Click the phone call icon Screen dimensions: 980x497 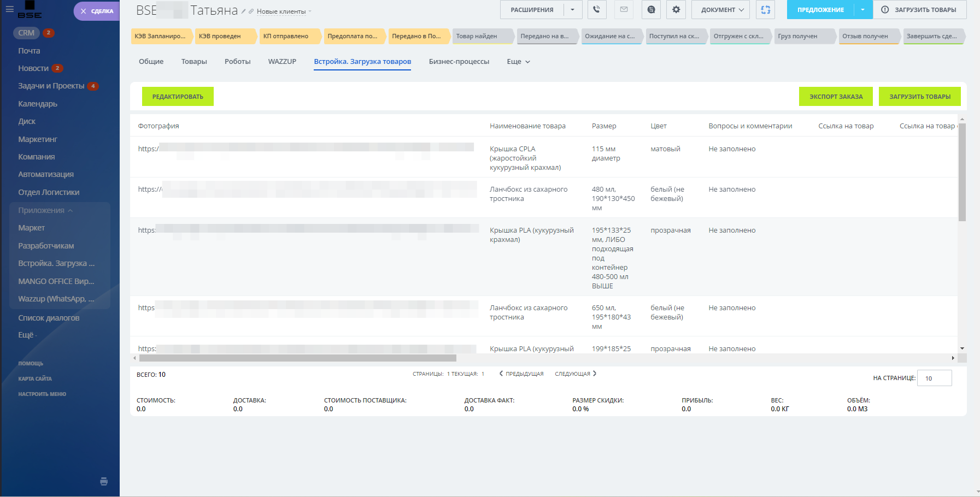tap(596, 10)
